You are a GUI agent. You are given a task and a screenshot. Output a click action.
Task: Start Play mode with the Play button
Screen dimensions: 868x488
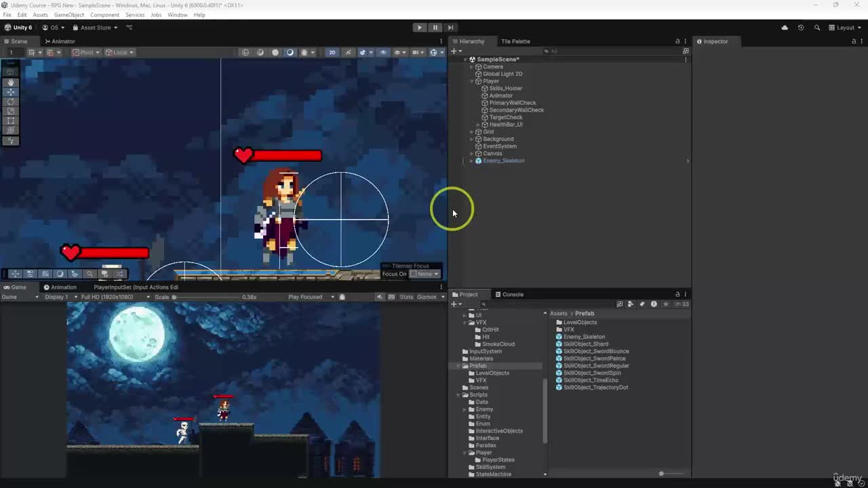tap(420, 28)
